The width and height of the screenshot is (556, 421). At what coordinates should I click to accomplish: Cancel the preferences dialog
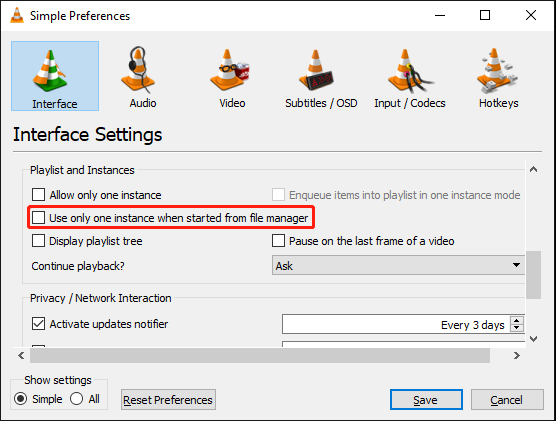click(507, 400)
